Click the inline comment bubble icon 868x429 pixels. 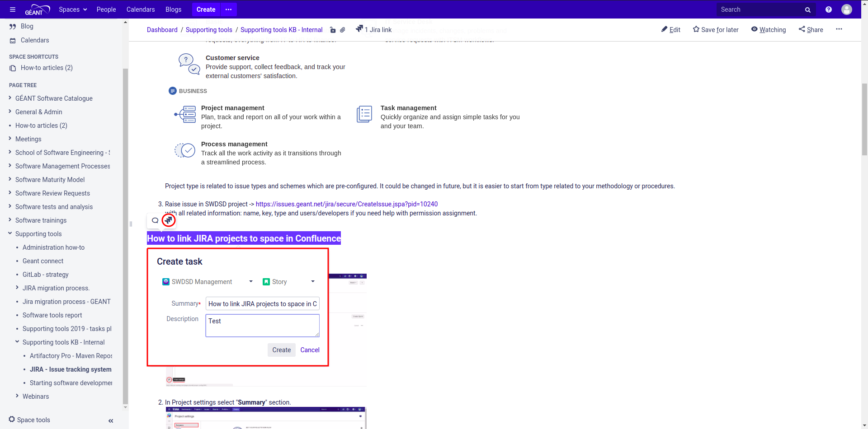coord(155,220)
